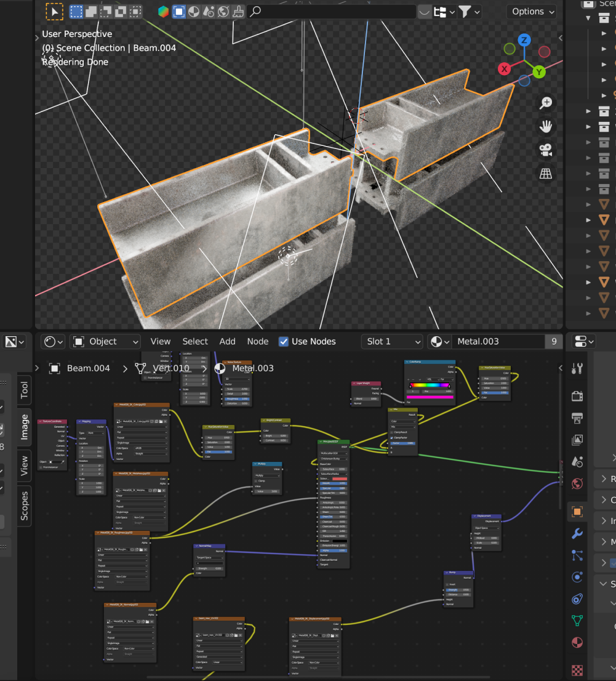
Task: Browse materials with the sphere icon dropdown
Action: point(439,342)
